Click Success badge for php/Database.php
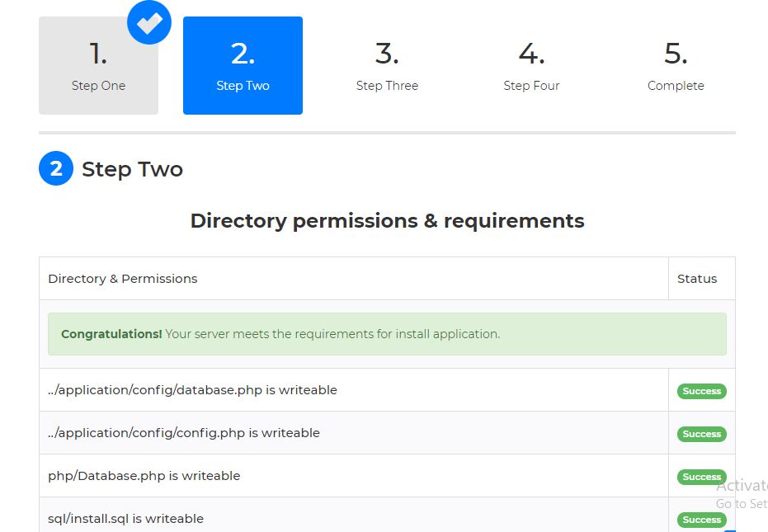The width and height of the screenshot is (768, 532). click(x=701, y=477)
